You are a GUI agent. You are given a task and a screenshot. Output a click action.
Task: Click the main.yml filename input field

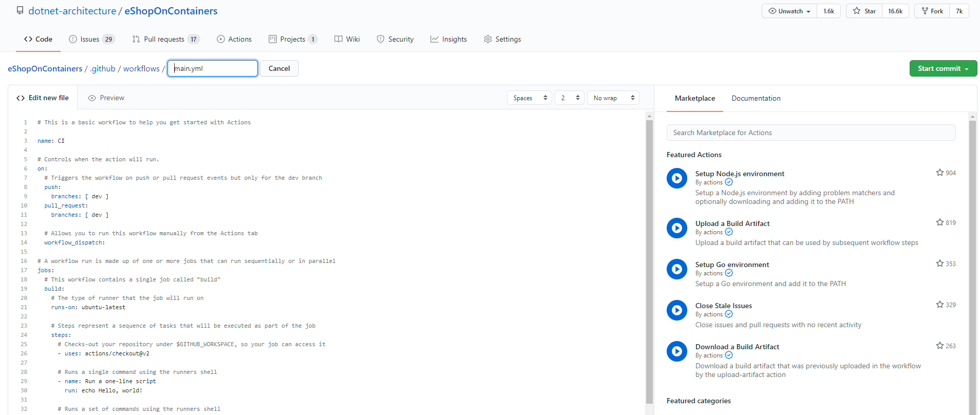tap(213, 68)
